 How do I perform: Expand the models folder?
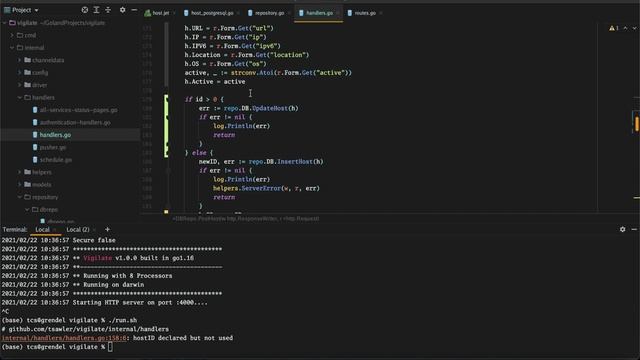[19, 184]
